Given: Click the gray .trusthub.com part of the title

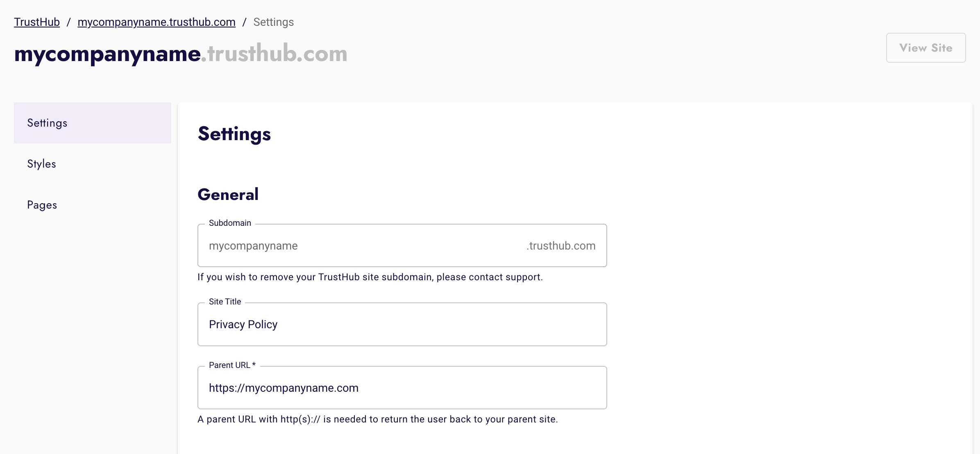Looking at the screenshot, I should coord(274,53).
